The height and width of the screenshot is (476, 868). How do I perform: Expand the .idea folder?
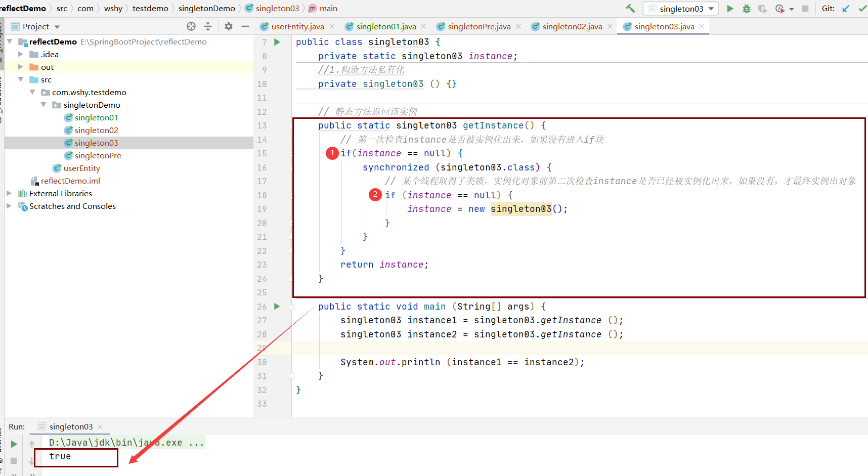pyautogui.click(x=21, y=54)
